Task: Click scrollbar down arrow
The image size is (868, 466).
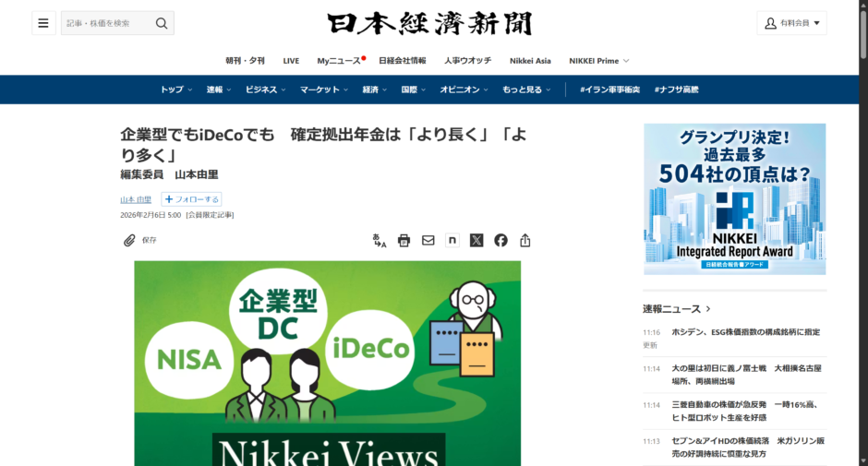Action: click(x=863, y=461)
